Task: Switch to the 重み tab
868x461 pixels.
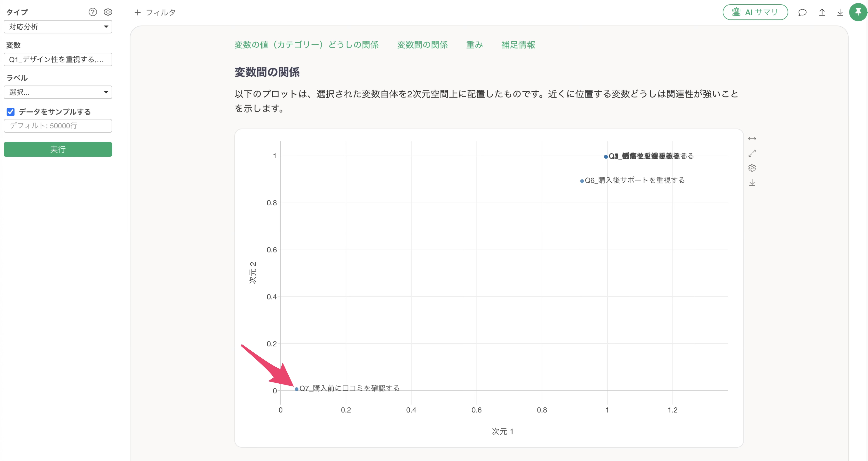Action: click(474, 45)
